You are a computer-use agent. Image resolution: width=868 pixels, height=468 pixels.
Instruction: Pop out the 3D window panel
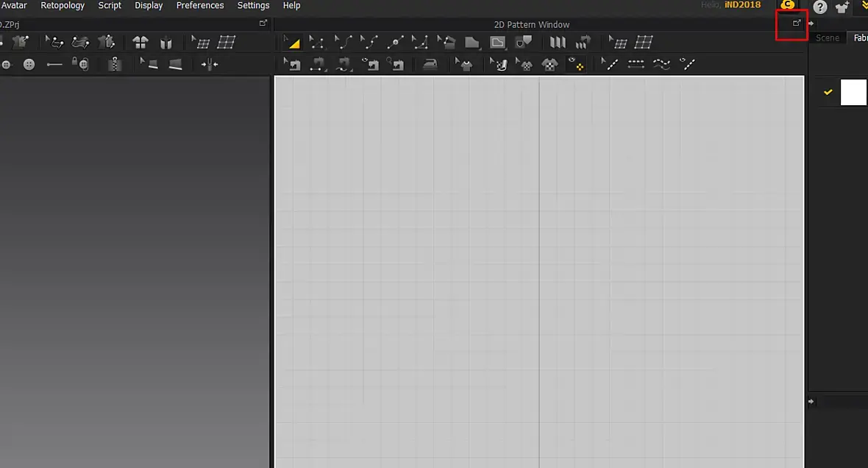[263, 24]
